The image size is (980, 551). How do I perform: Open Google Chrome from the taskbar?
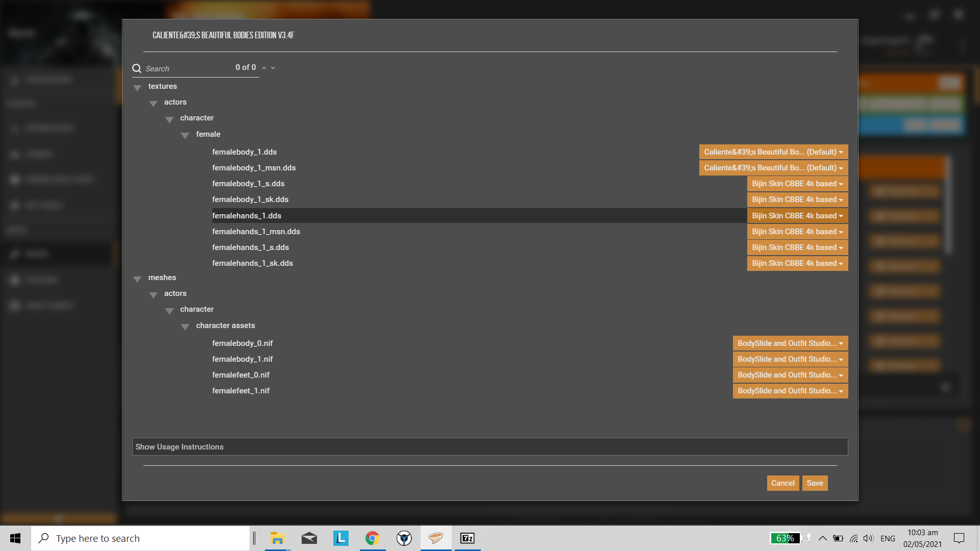[x=373, y=538]
